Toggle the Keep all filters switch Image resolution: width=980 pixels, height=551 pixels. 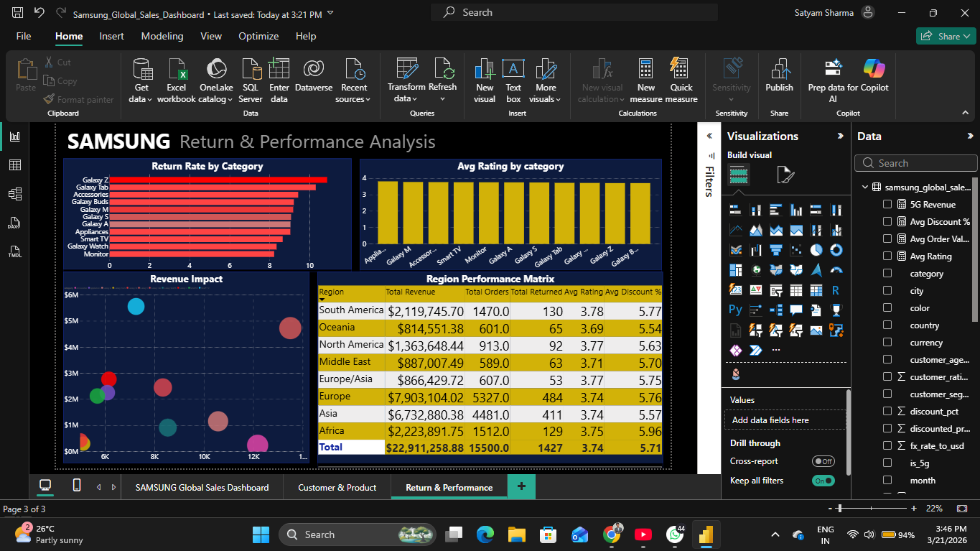coord(823,481)
